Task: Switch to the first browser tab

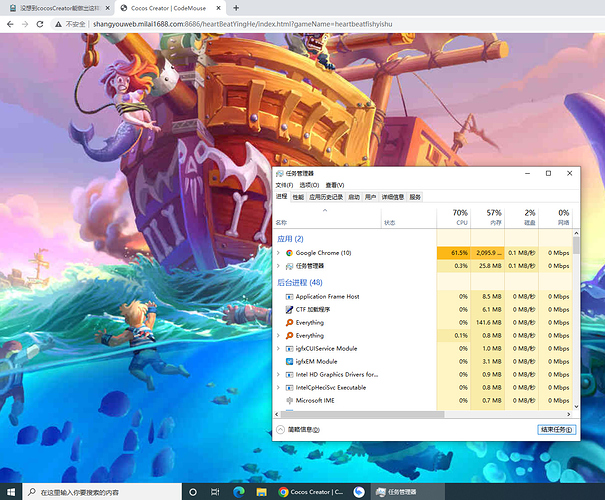Action: (56, 8)
